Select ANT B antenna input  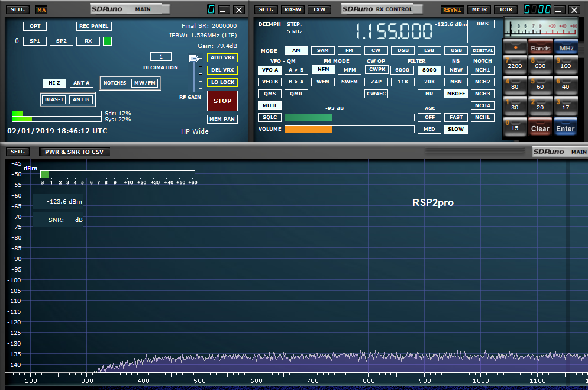[x=81, y=99]
